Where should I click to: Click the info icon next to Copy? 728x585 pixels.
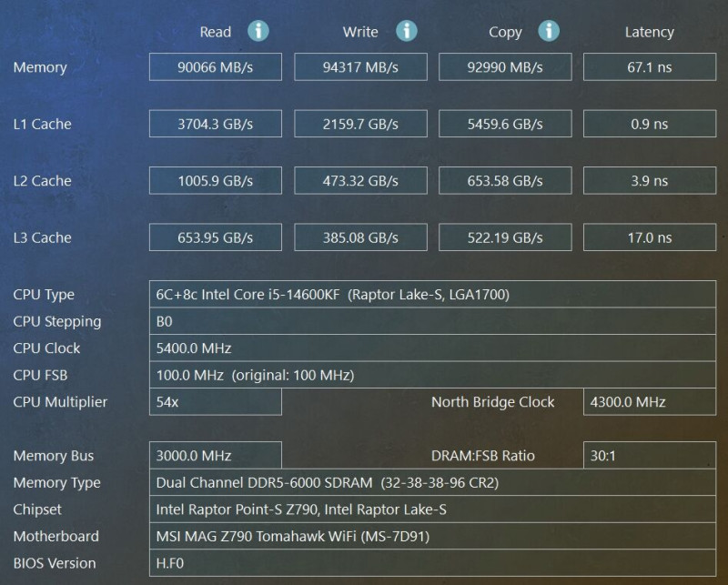[549, 31]
